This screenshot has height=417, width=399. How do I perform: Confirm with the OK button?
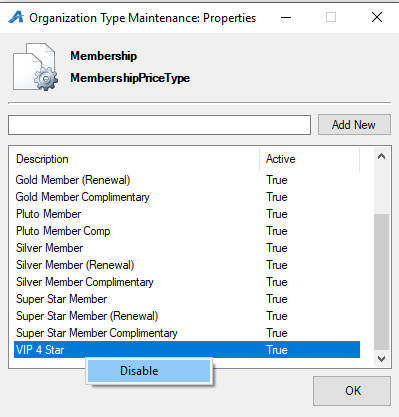(352, 391)
